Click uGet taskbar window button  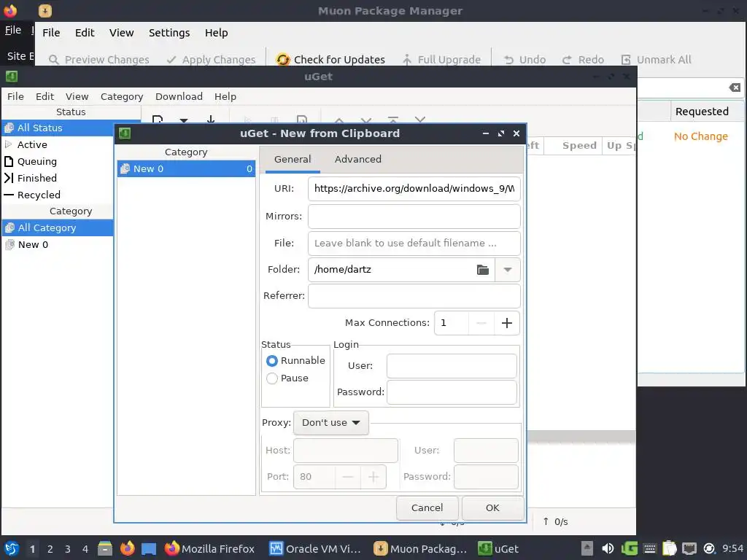click(x=498, y=548)
